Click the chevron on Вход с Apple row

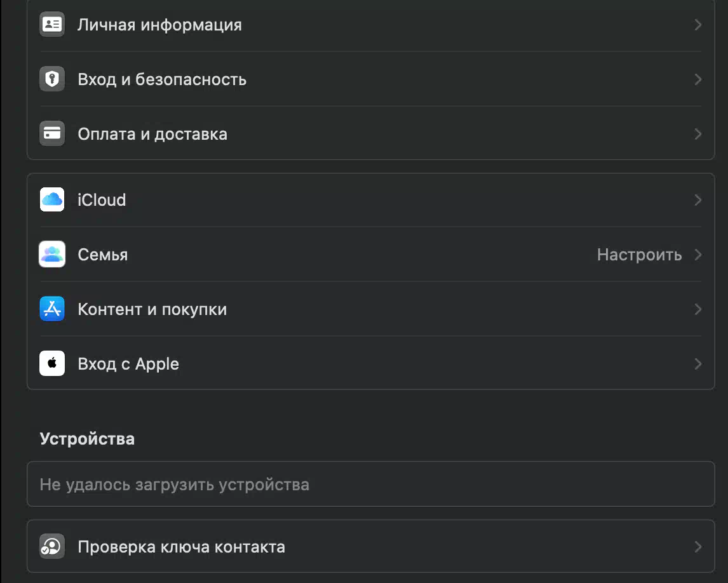(x=698, y=364)
